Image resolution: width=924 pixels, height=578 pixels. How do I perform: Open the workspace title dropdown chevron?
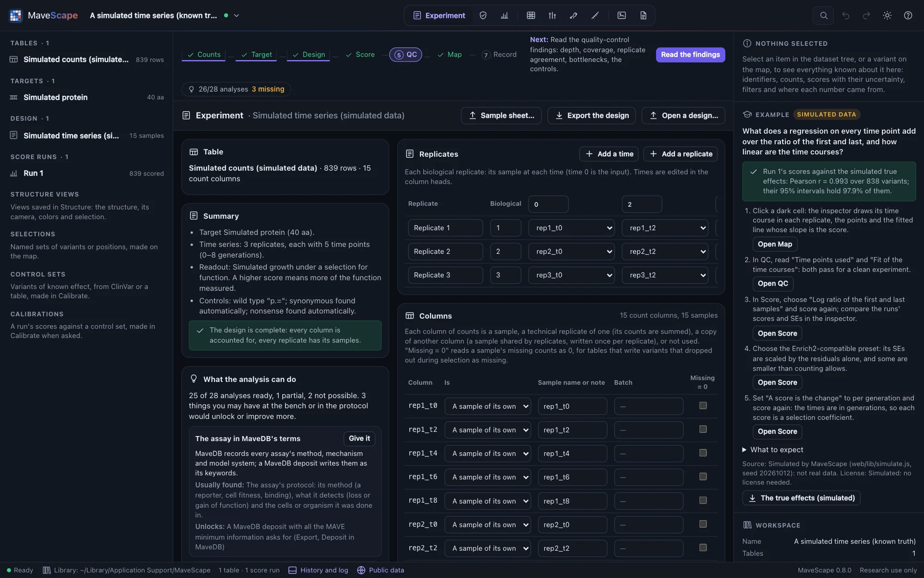[x=237, y=15]
